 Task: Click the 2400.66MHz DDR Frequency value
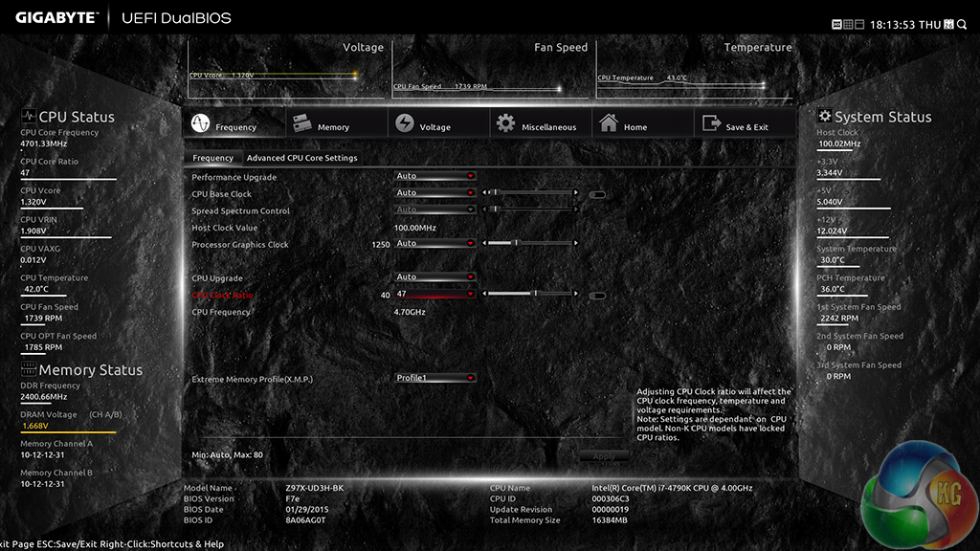[x=44, y=397]
